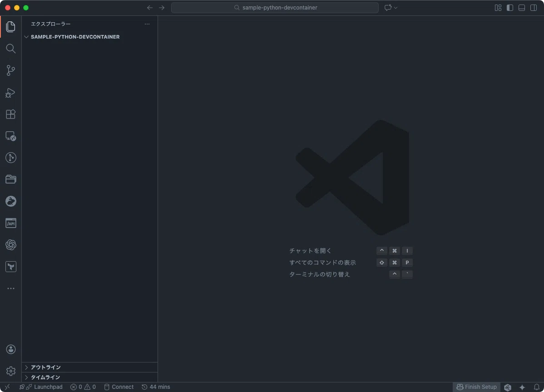Image resolution: width=544 pixels, height=392 pixels.
Task: Click Connect in the status bar
Action: 119,387
